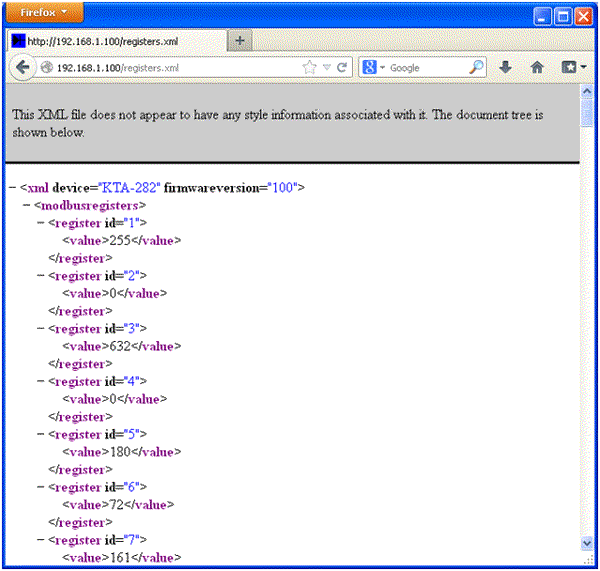
Task: Open the Google search engine selector
Action: tap(373, 68)
